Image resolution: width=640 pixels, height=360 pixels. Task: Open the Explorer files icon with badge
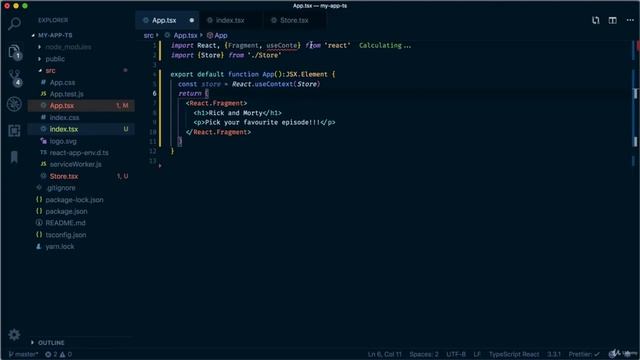(x=14, y=52)
